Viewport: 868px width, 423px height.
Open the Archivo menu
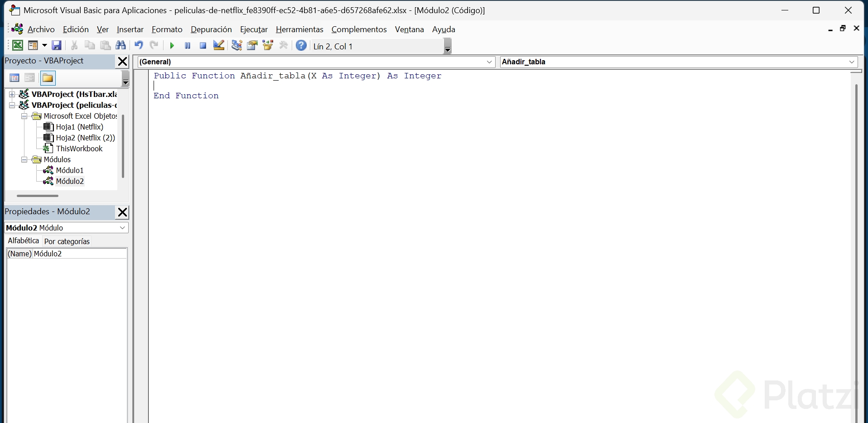[41, 29]
